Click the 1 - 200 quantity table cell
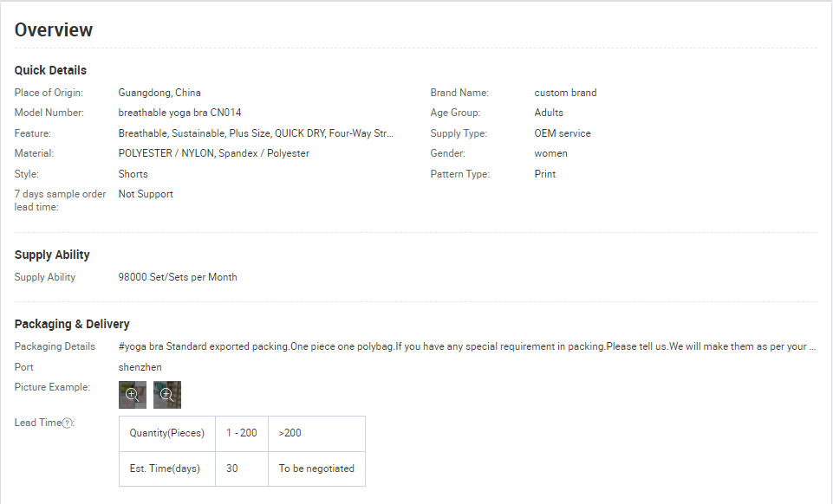The width and height of the screenshot is (833, 504). point(241,433)
